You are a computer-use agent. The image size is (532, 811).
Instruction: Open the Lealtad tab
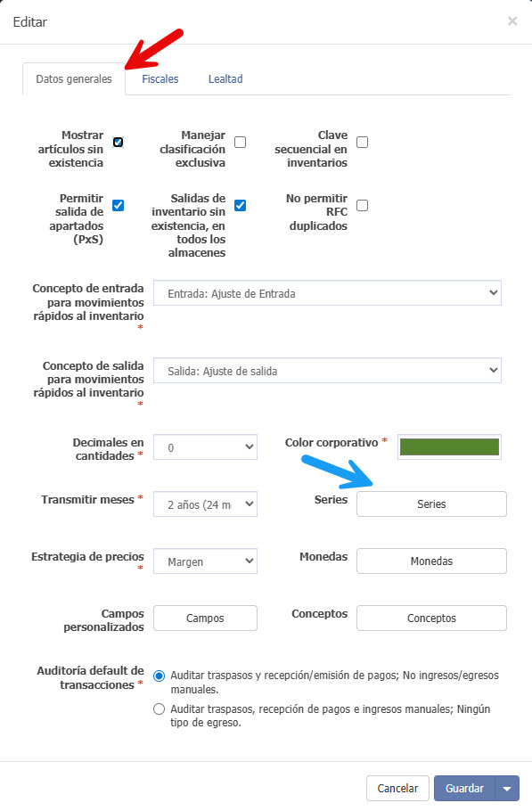225,78
